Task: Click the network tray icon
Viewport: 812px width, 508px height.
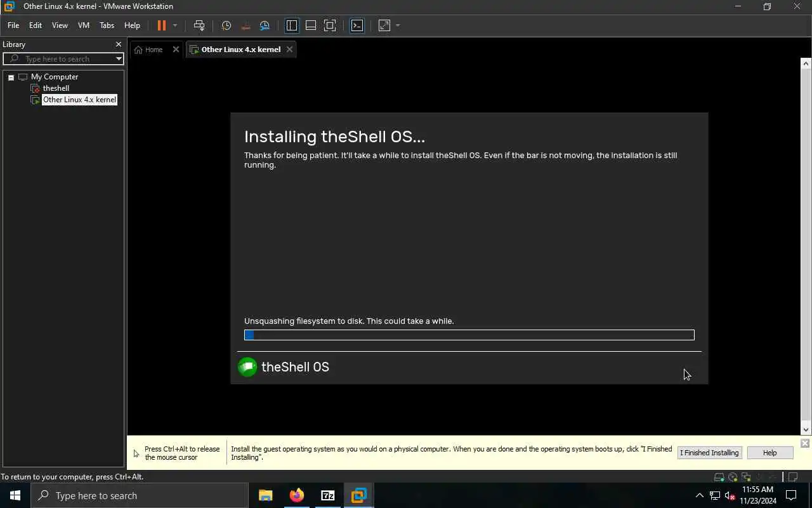Action: (715, 495)
